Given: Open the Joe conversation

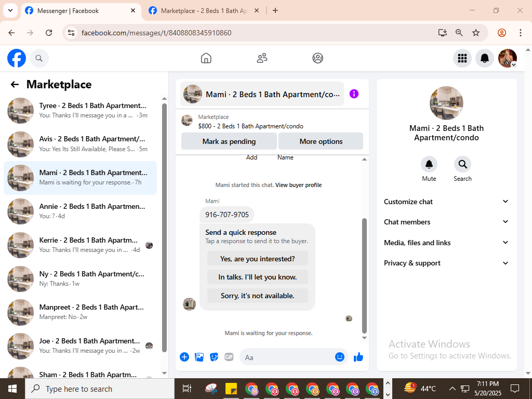Looking at the screenshot, I should 80,345.
